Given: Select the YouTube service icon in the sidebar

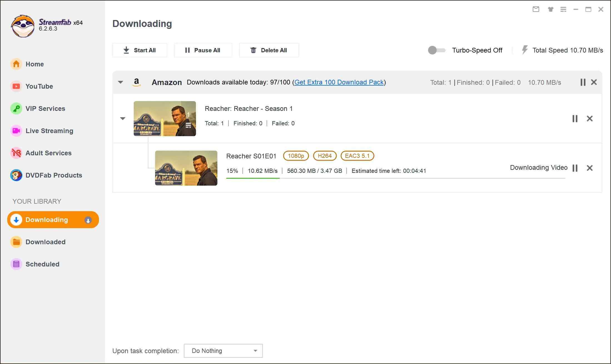Looking at the screenshot, I should click(x=16, y=86).
